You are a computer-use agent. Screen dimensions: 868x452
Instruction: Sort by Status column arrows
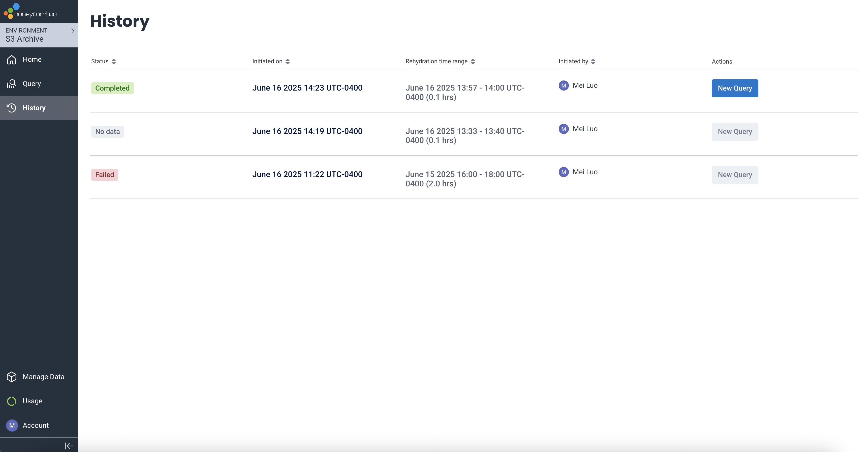tap(114, 61)
